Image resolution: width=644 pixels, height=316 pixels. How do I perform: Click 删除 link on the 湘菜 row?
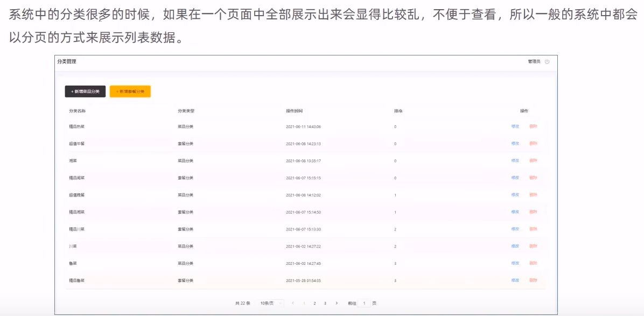[535, 160]
